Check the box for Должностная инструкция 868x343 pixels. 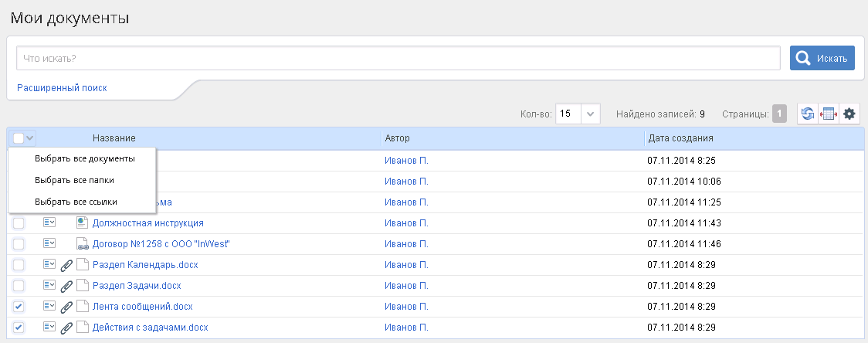click(x=19, y=223)
